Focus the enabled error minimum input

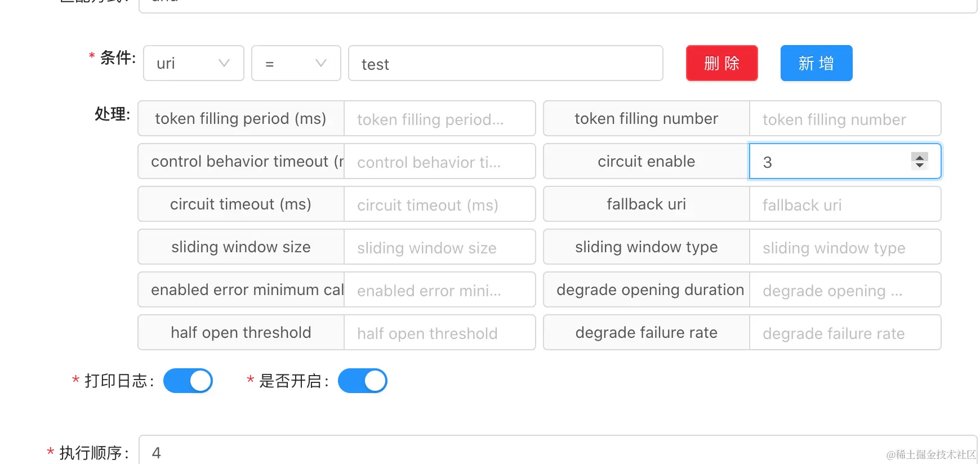(439, 290)
